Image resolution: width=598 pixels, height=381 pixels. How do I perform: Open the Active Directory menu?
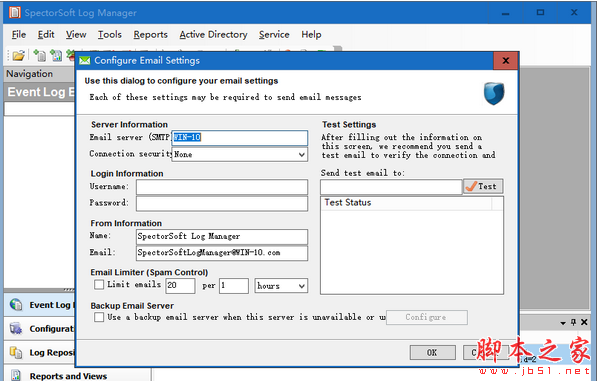point(213,35)
